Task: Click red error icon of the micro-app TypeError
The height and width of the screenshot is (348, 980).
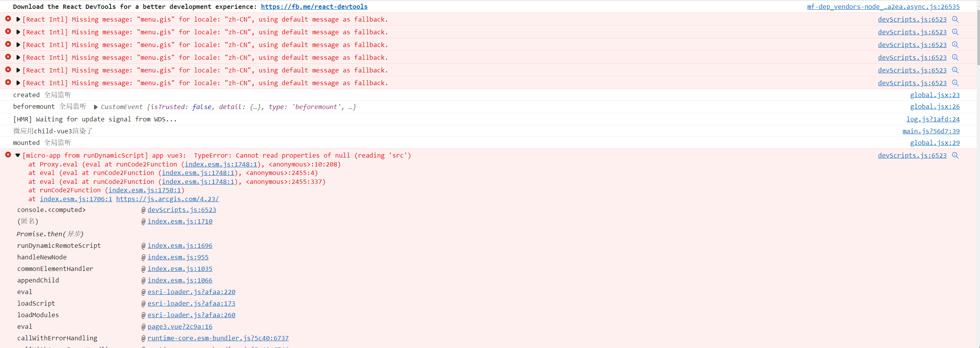Action: click(x=8, y=155)
